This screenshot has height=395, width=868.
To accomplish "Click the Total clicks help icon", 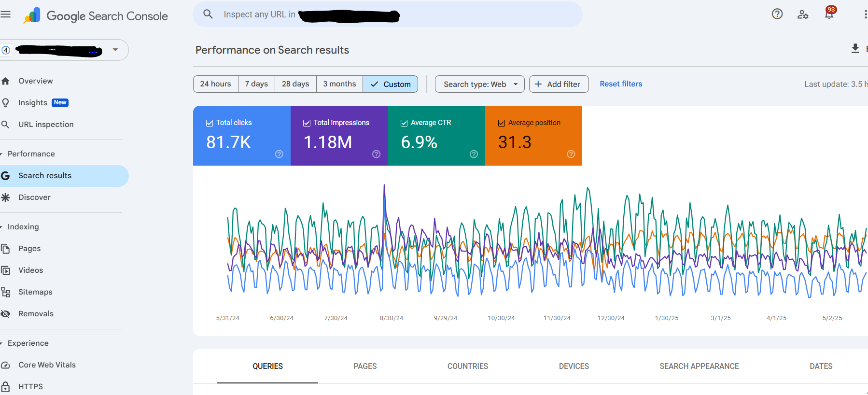I will pos(279,154).
